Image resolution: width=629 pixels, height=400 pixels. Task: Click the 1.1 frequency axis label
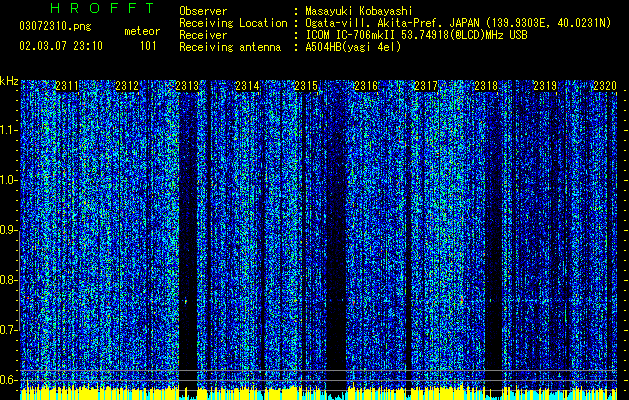tap(8, 130)
